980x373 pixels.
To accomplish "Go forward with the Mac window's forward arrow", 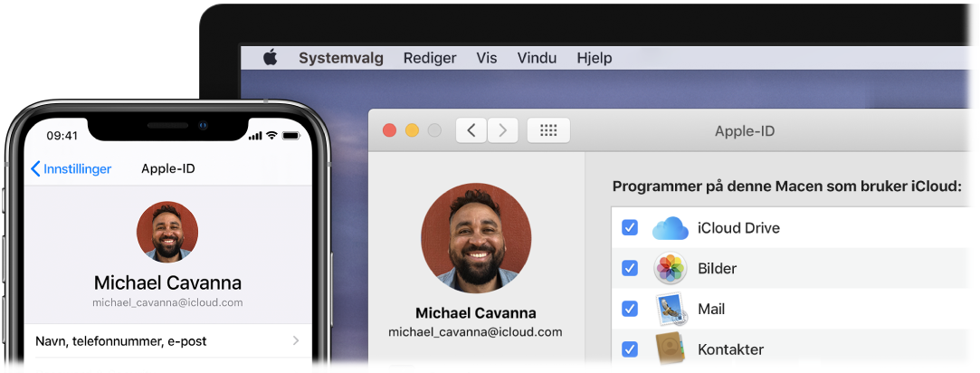I will click(502, 130).
